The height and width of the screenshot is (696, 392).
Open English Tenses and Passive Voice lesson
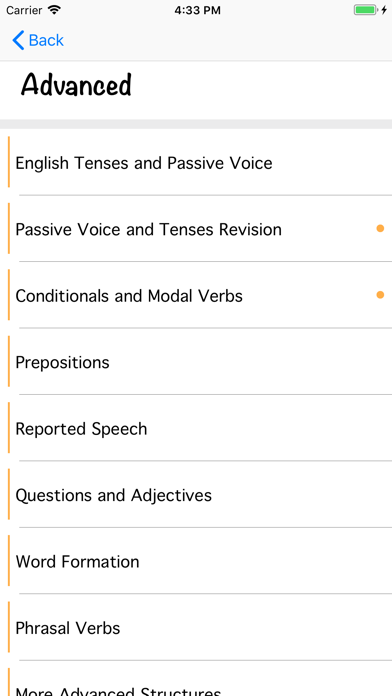pos(196,162)
